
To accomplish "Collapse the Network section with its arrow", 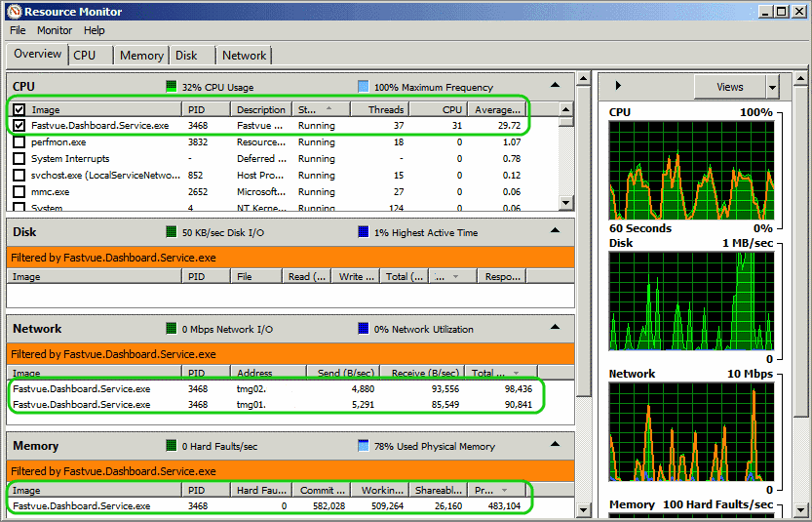I will coord(556,327).
